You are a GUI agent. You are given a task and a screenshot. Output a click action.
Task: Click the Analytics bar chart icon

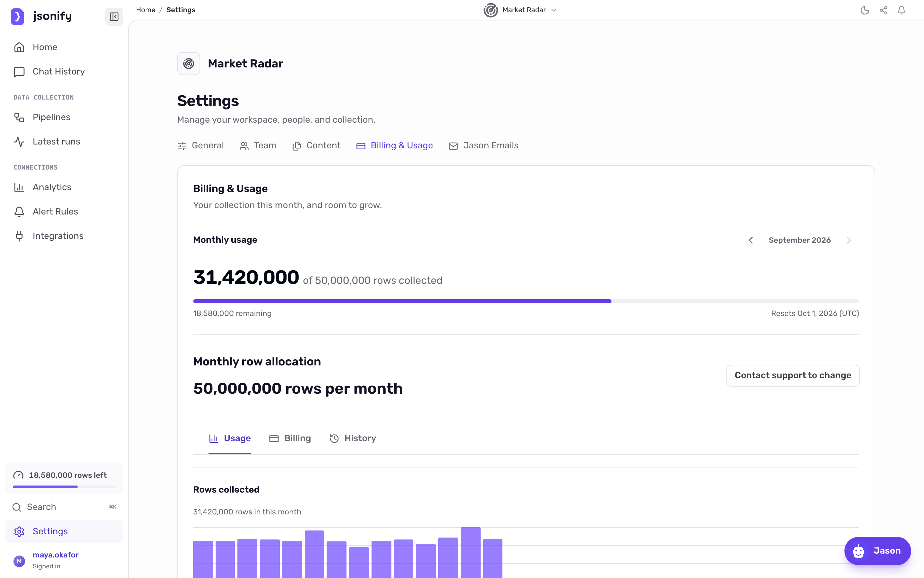coord(19,187)
